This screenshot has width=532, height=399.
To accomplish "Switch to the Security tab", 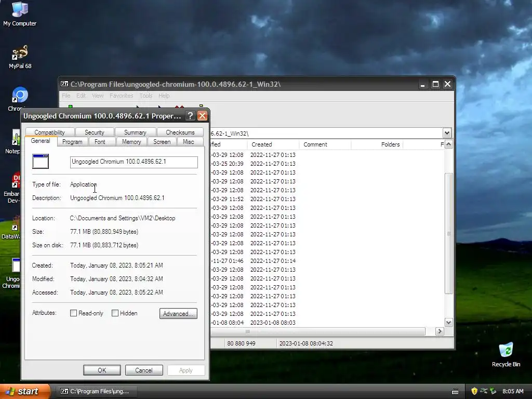I will 95,132.
